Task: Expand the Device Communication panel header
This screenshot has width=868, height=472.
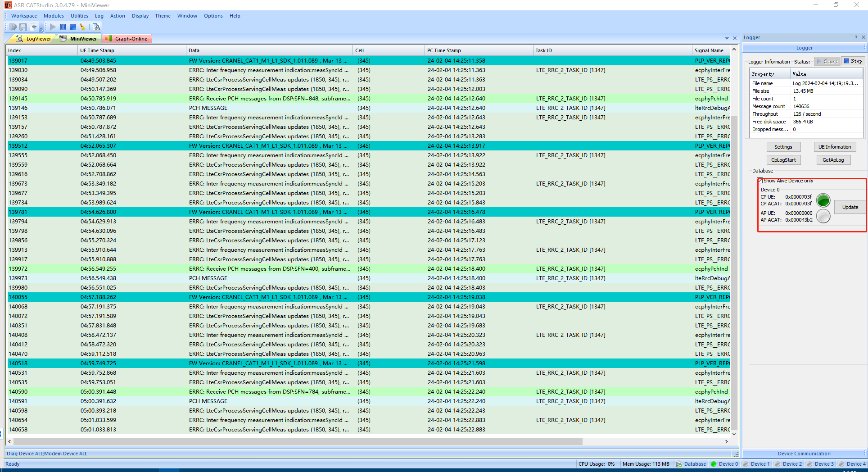Action: click(x=804, y=454)
